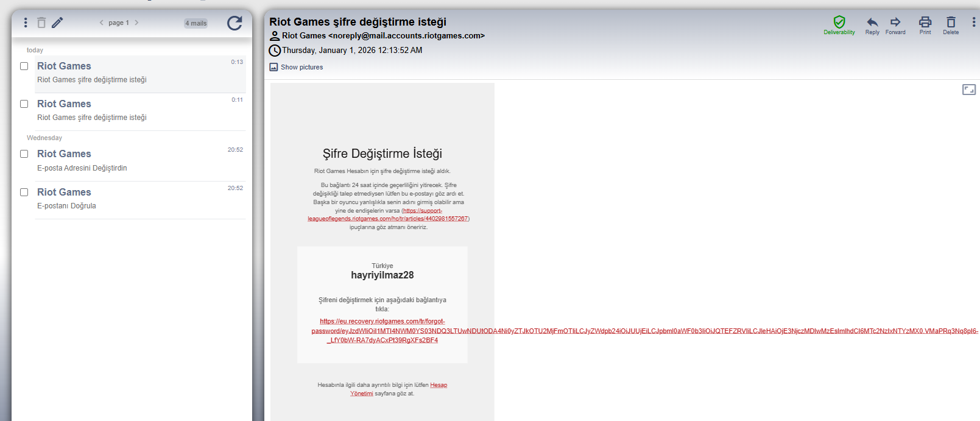The width and height of the screenshot is (980, 421).
Task: Go to next page arrow
Action: 136,23
